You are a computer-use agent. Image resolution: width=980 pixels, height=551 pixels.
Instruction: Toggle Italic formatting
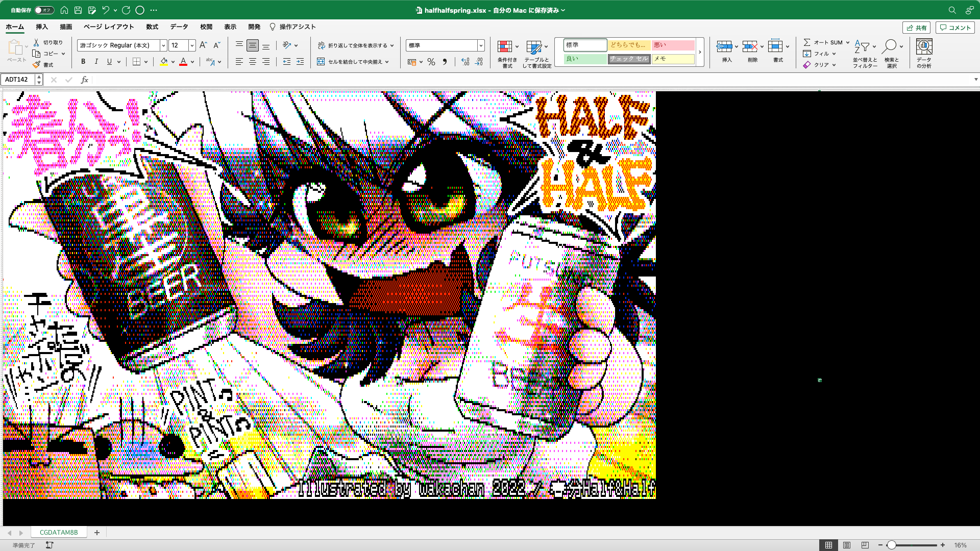(x=96, y=62)
